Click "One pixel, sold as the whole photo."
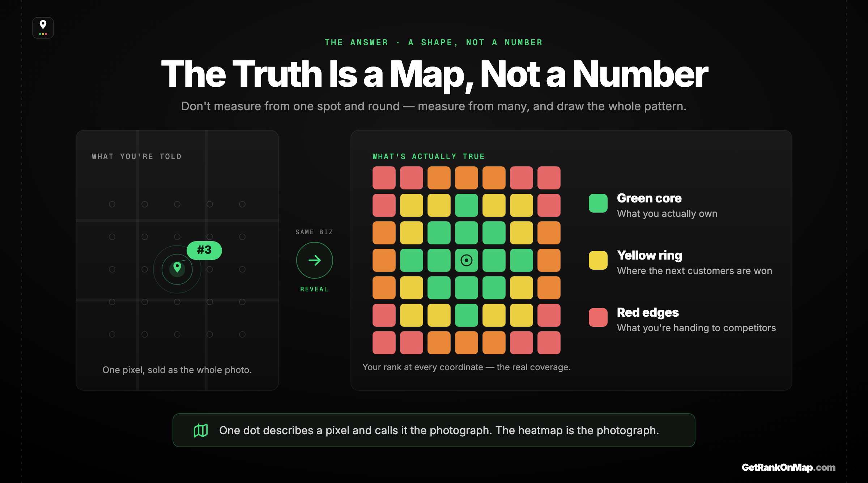The image size is (868, 483). [177, 370]
